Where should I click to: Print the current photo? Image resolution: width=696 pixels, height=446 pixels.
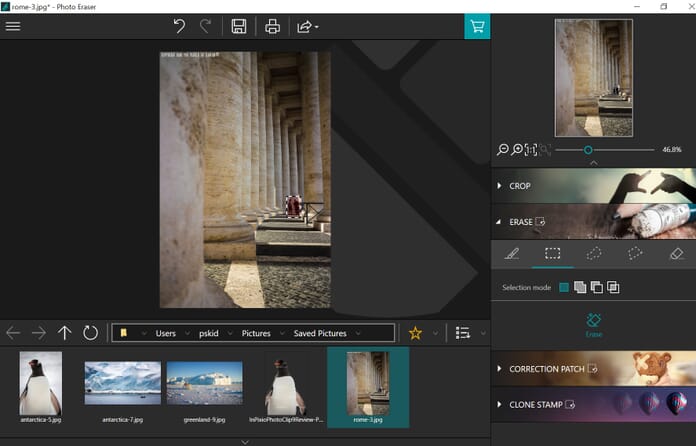point(272,27)
